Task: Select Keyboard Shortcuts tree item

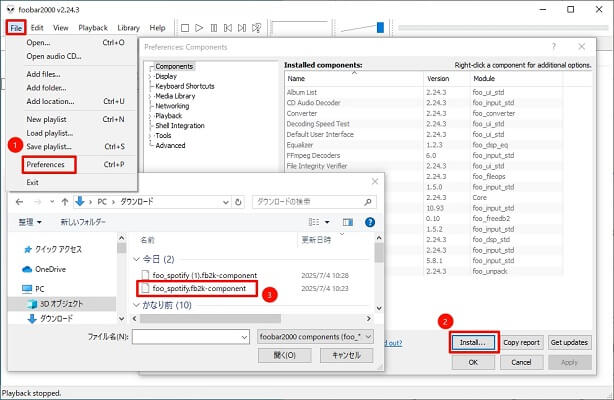Action: coord(185,86)
